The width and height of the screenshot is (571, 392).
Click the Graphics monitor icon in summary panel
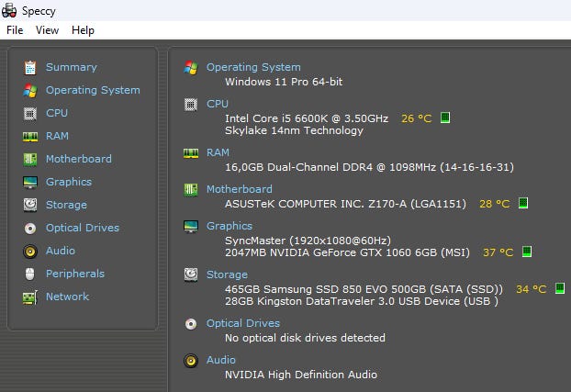click(191, 227)
